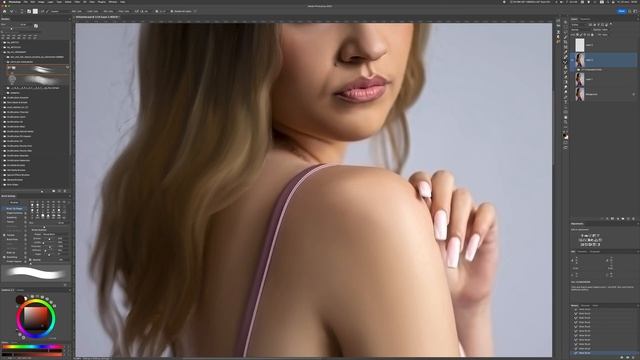Click the lock icon next to Scattering
Viewport: 640px width, 360px height.
[25, 218]
